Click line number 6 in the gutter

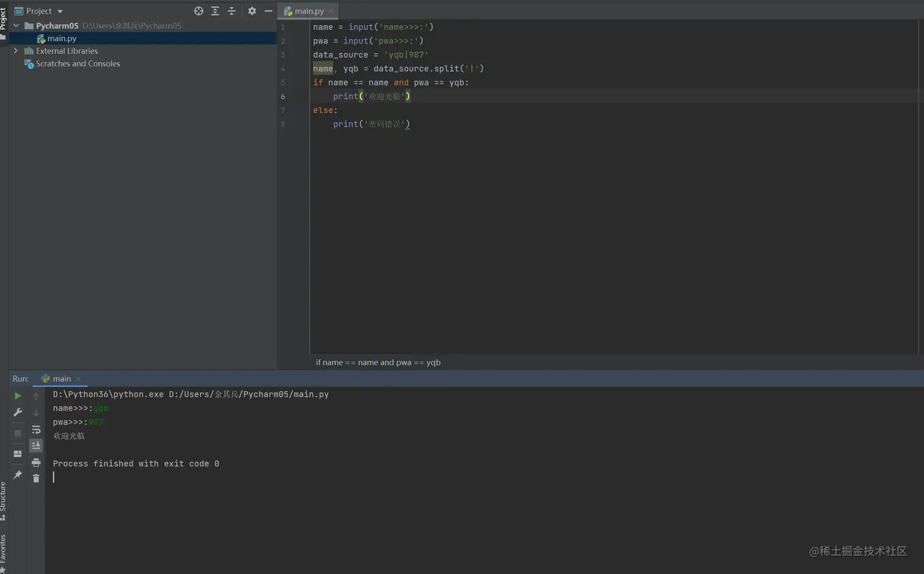(x=283, y=97)
